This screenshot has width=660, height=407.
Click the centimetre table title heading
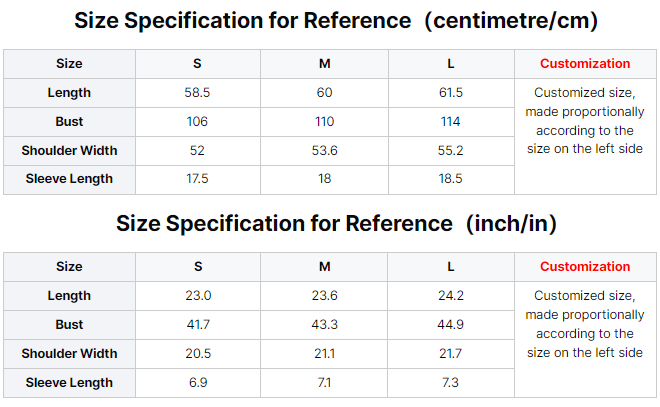pyautogui.click(x=330, y=20)
